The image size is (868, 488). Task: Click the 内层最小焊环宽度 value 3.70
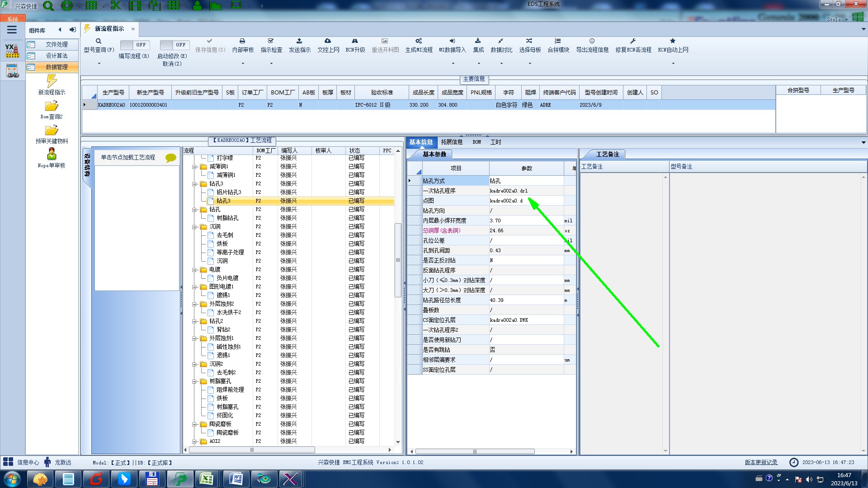pyautogui.click(x=526, y=221)
